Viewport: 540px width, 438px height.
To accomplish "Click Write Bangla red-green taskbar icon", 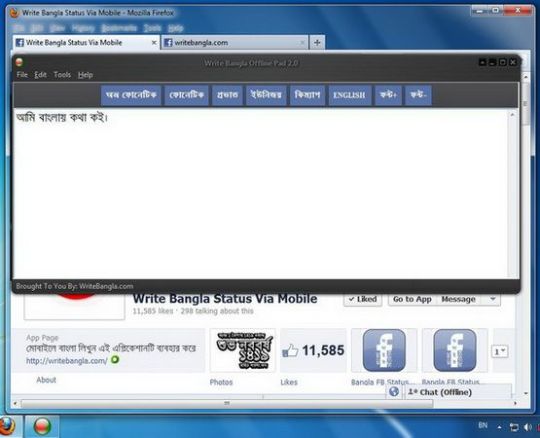I will pos(42,427).
